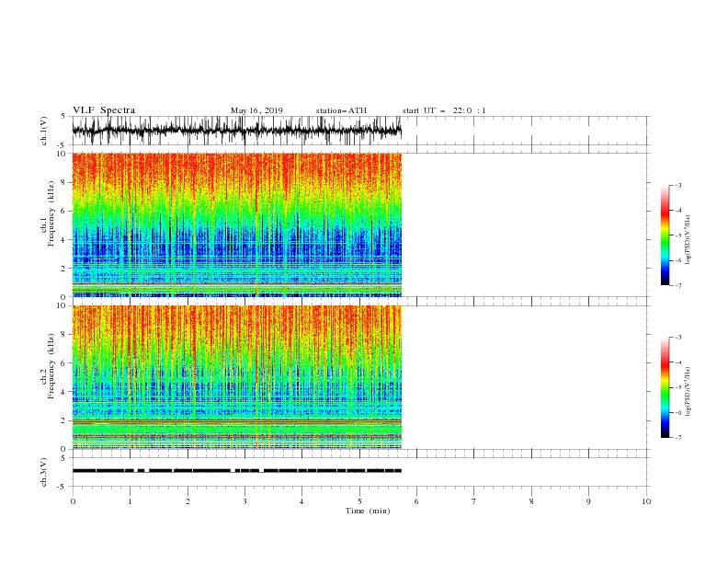Image resolution: width=728 pixels, height=563 pixels.
Task: Click the ch.1 waveform trace
Action: [x=237, y=131]
